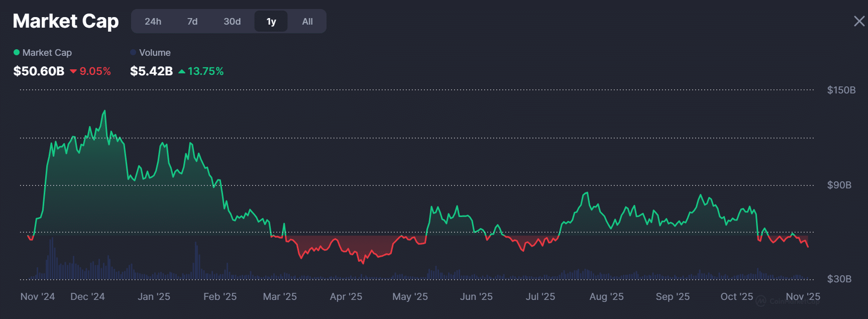Switch chart to All time range
This screenshot has height=319, width=868.
pos(307,22)
